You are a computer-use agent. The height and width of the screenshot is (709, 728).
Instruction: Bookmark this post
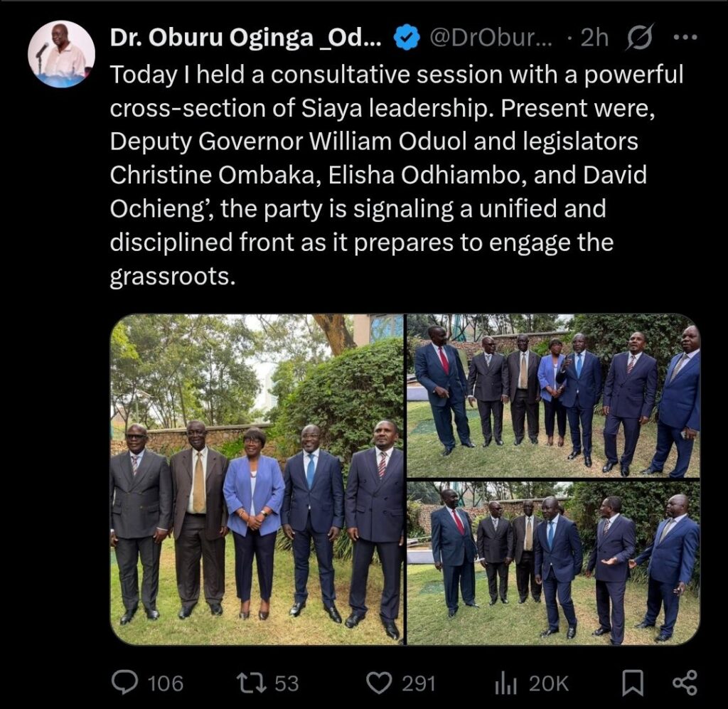(x=633, y=683)
